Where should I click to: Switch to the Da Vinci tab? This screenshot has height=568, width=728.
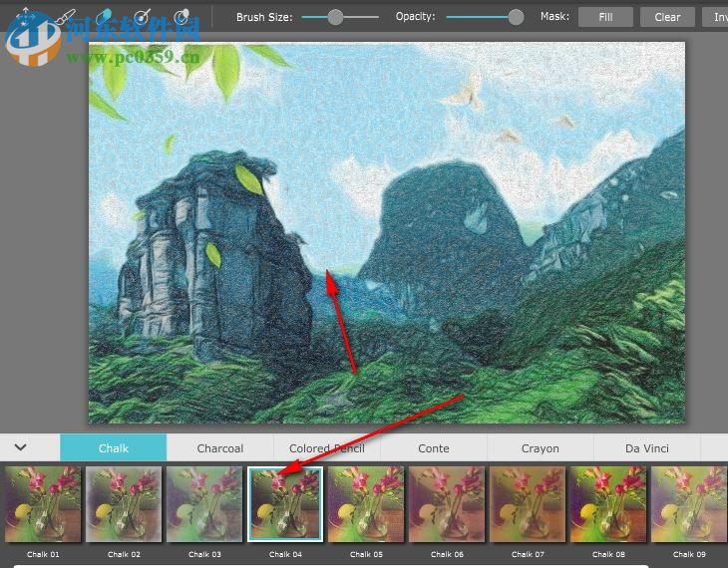click(x=647, y=448)
